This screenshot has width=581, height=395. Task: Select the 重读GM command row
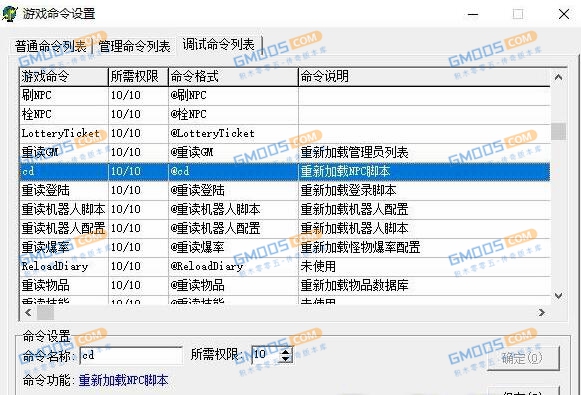click(285, 152)
